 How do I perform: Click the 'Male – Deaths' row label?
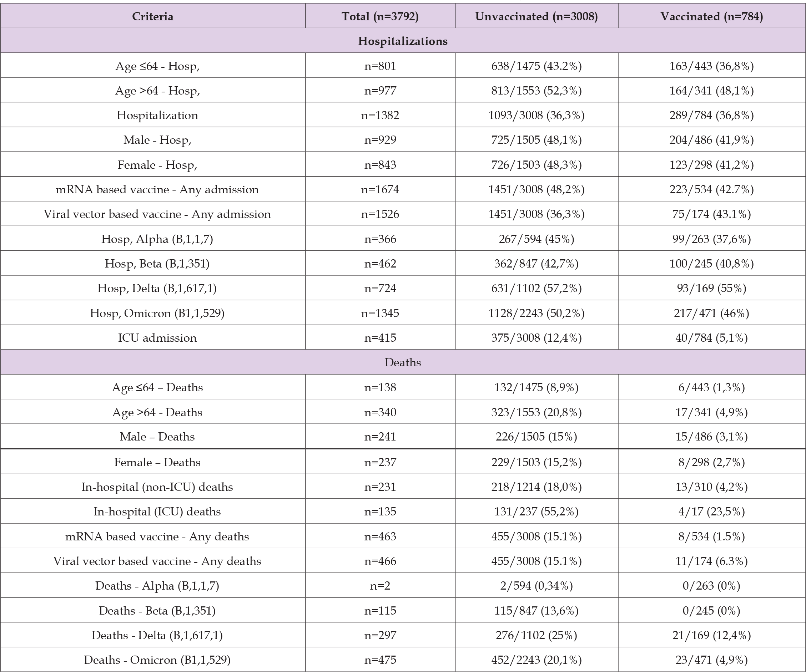(x=157, y=437)
